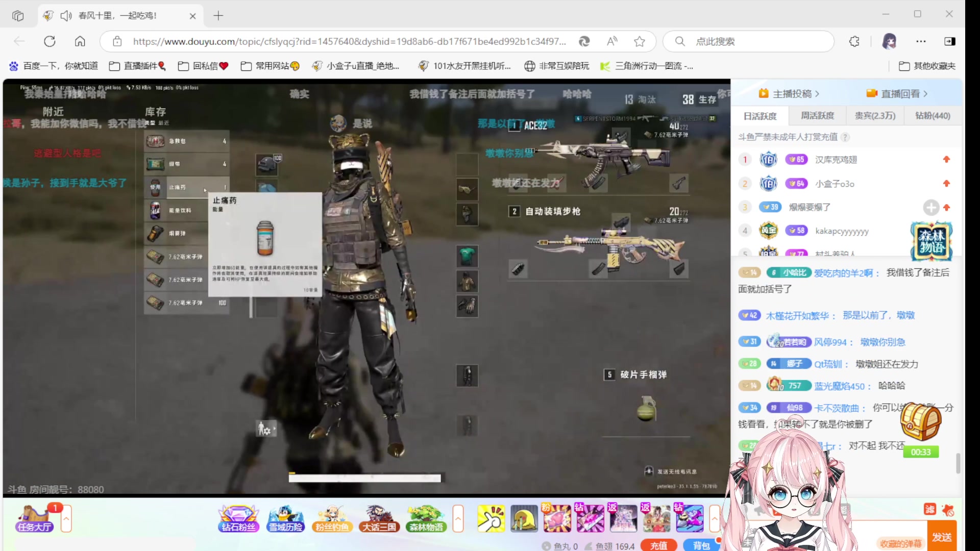The height and width of the screenshot is (551, 980).
Task: Open the golden treasure chest countdown
Action: coord(921,421)
